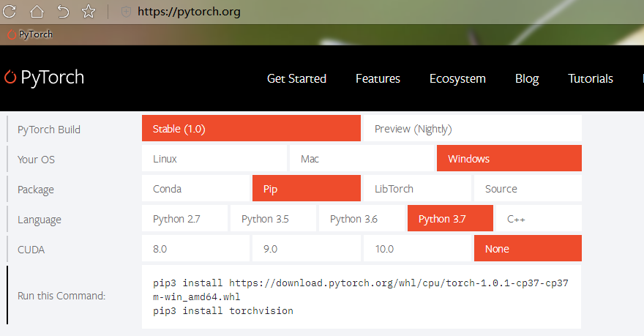Focus the address bar showing https://pytorch.org
This screenshot has width=644, height=336.
(189, 12)
